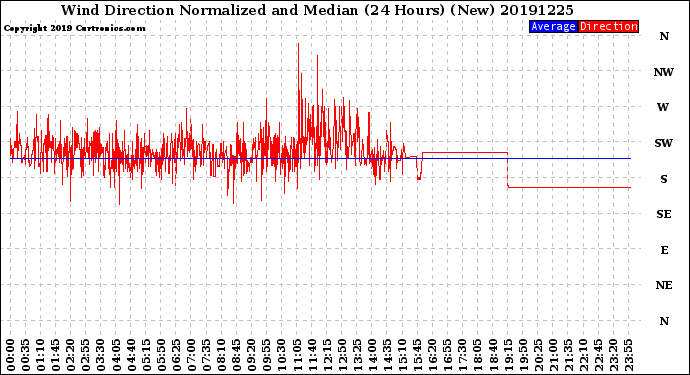Click the 23:20 time label
This screenshot has height=375, width=690.
(613, 355)
